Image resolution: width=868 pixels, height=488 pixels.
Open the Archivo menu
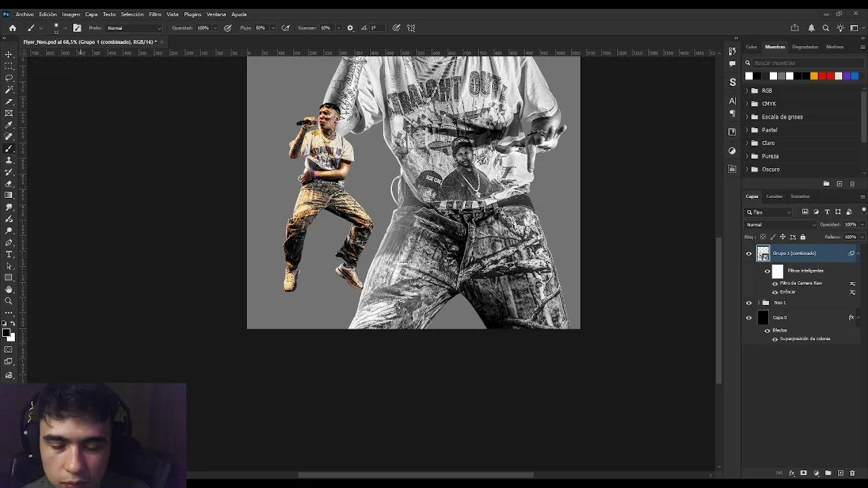[x=24, y=14]
